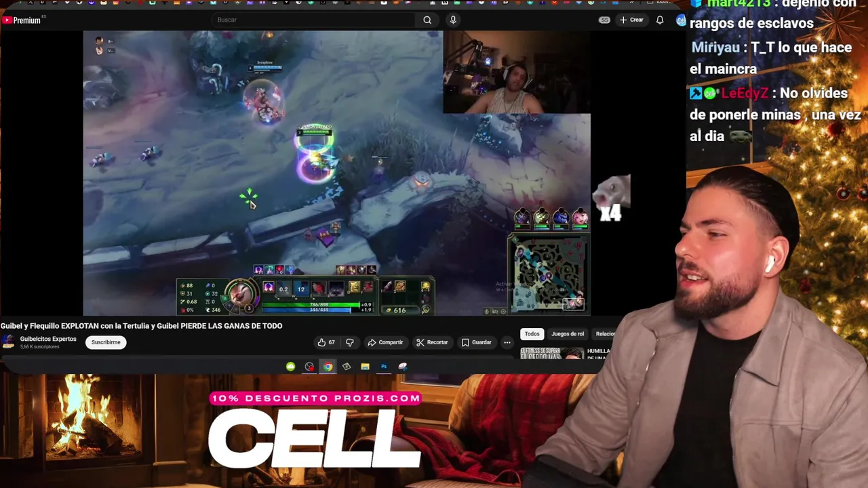Image resolution: width=868 pixels, height=488 pixels.
Task: Save video with Guardar button
Action: (x=476, y=342)
